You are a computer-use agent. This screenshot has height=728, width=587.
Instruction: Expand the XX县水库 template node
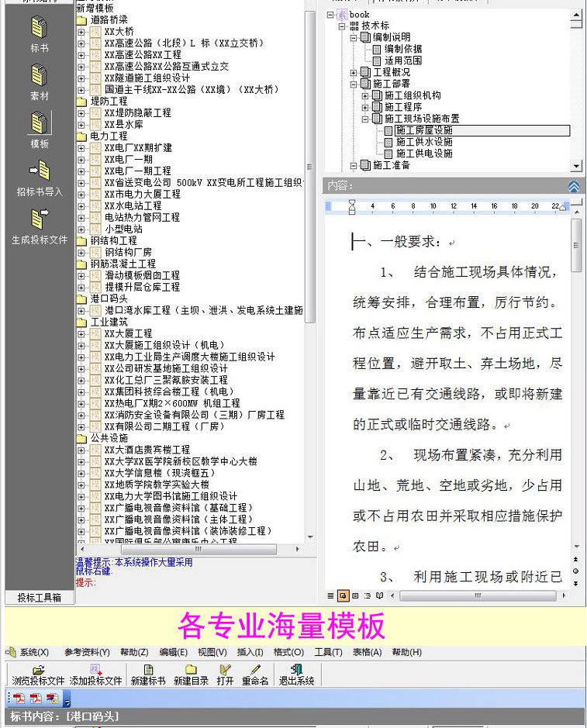click(81, 125)
